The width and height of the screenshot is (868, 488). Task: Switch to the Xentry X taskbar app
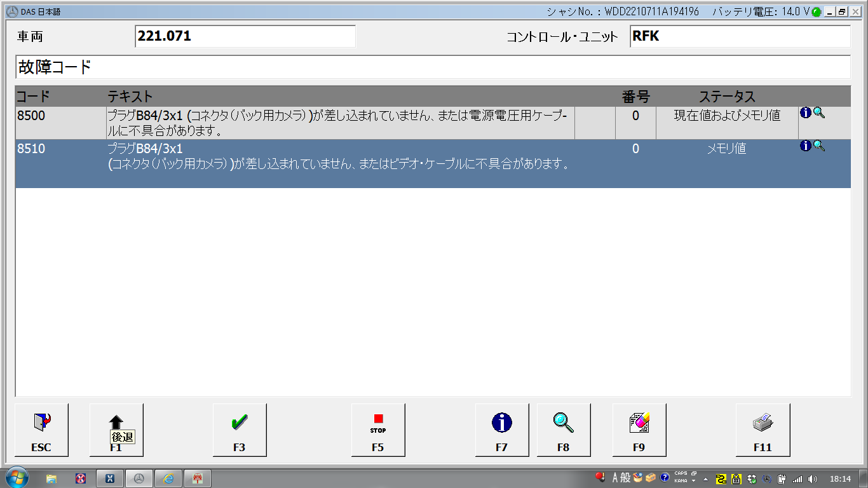tap(109, 478)
